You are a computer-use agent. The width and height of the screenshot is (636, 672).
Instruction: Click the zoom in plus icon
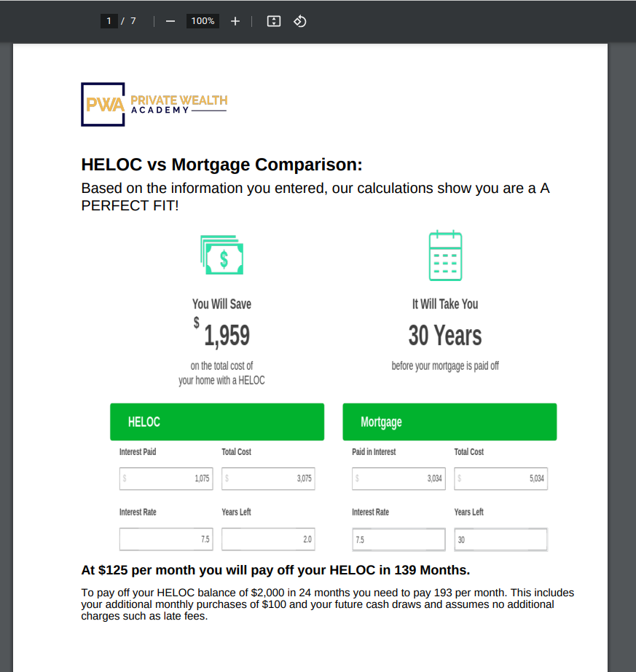pos(235,21)
